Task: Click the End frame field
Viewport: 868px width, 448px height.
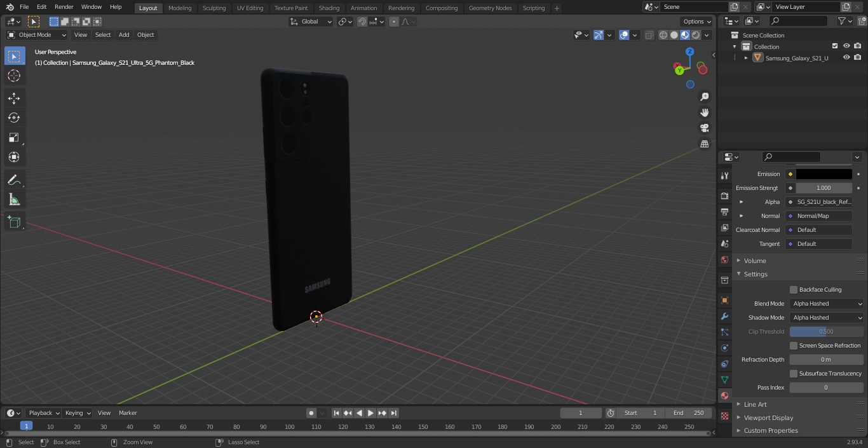Action: [x=689, y=413]
